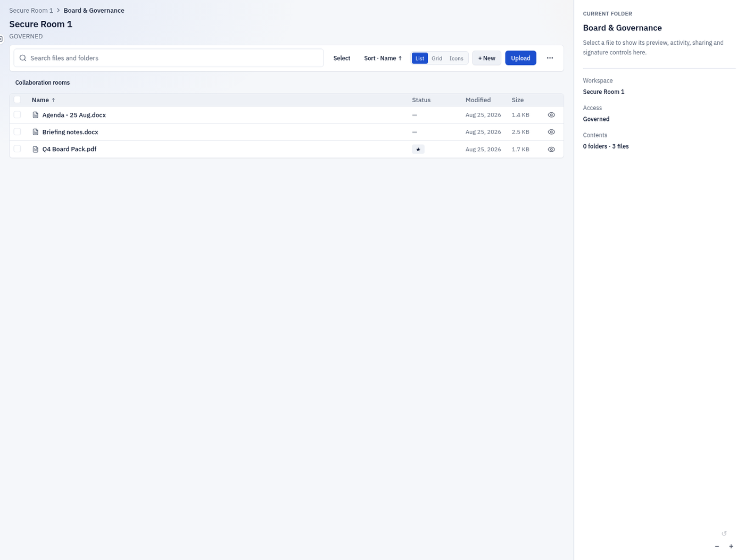Click the document icon beside Agenda - 25 Aug.docx
Screen dimensions: 745x560
click(36, 115)
